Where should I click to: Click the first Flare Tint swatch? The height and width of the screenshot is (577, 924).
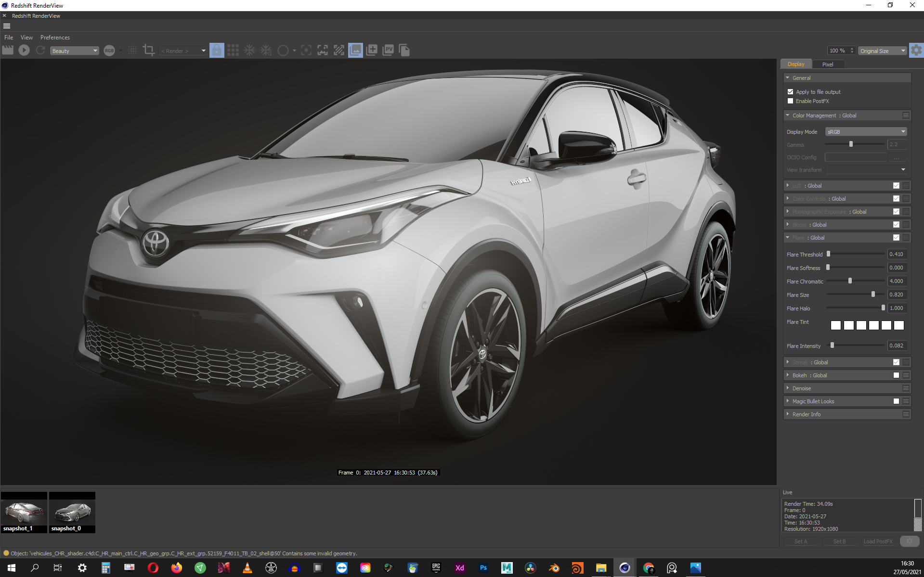tap(836, 325)
